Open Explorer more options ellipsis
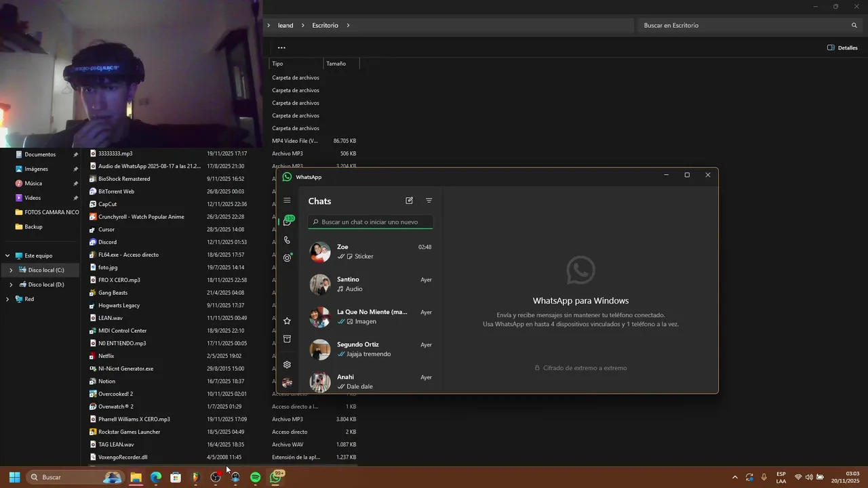Viewport: 868px width, 488px height. coord(281,47)
